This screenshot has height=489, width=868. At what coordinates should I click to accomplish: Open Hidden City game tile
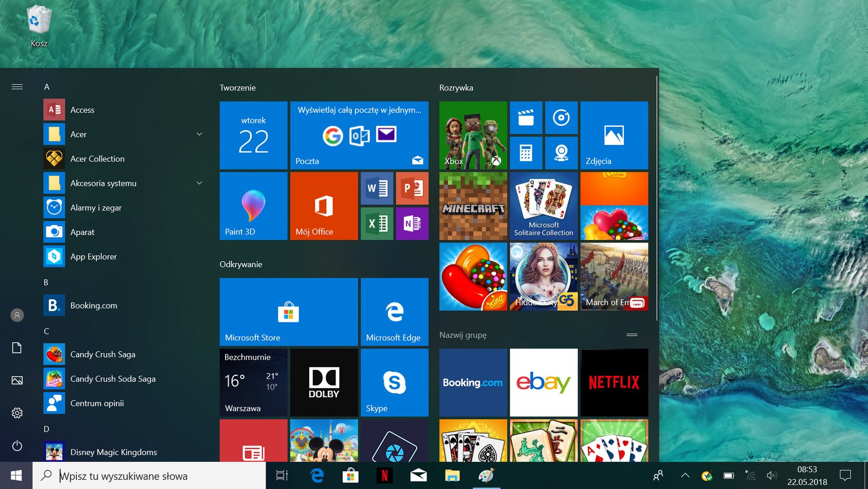544,276
